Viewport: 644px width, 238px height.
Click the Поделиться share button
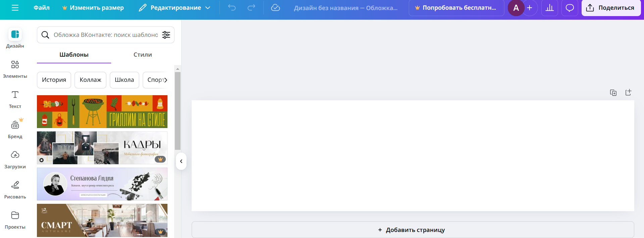click(x=611, y=8)
